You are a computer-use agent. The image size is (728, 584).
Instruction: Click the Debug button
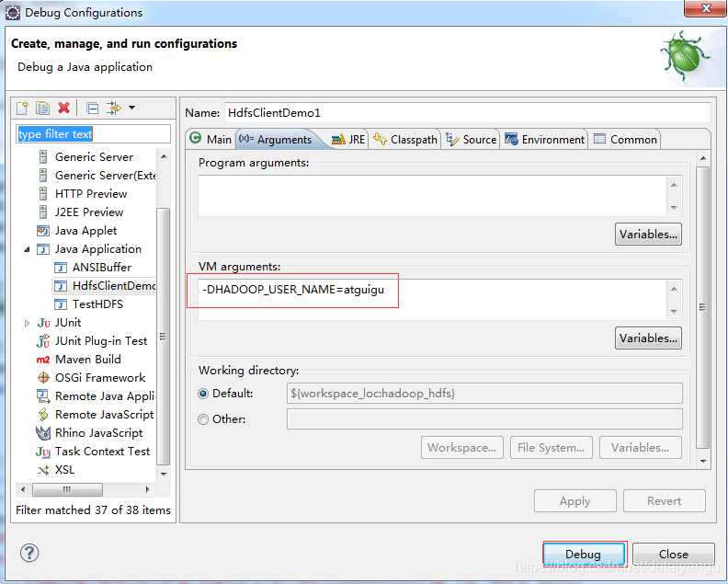(x=584, y=555)
